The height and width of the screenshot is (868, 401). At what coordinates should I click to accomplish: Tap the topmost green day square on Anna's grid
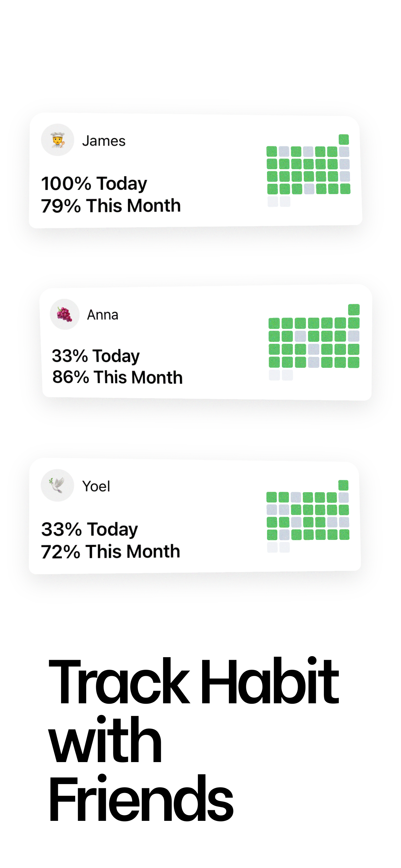pos(354,309)
